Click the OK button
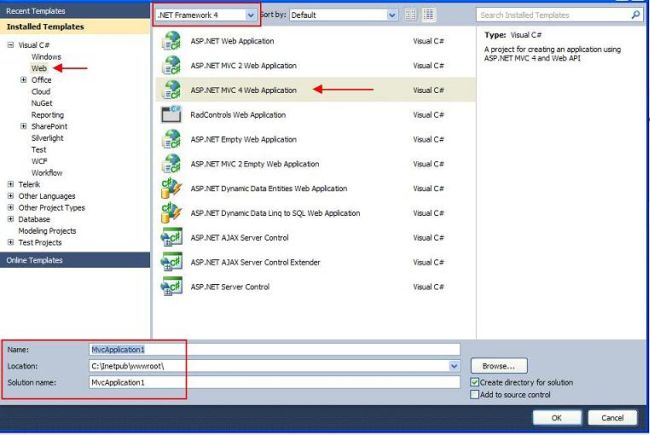Screen dimensions: 650x435 557,418
